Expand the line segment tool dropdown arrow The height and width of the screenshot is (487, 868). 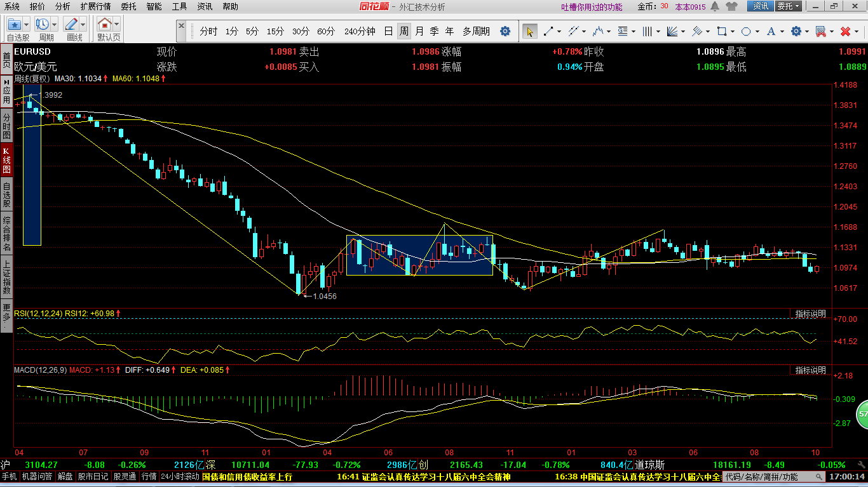click(x=560, y=31)
